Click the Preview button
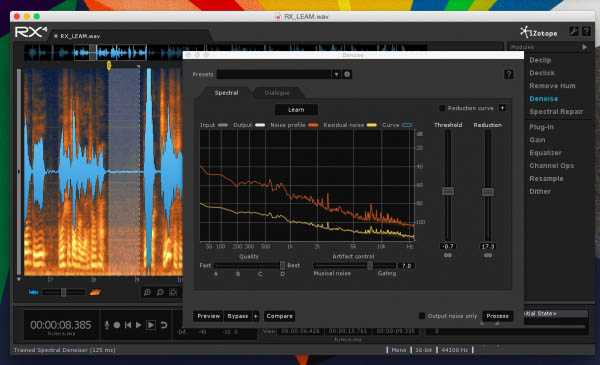This screenshot has width=600, height=365. (x=208, y=316)
